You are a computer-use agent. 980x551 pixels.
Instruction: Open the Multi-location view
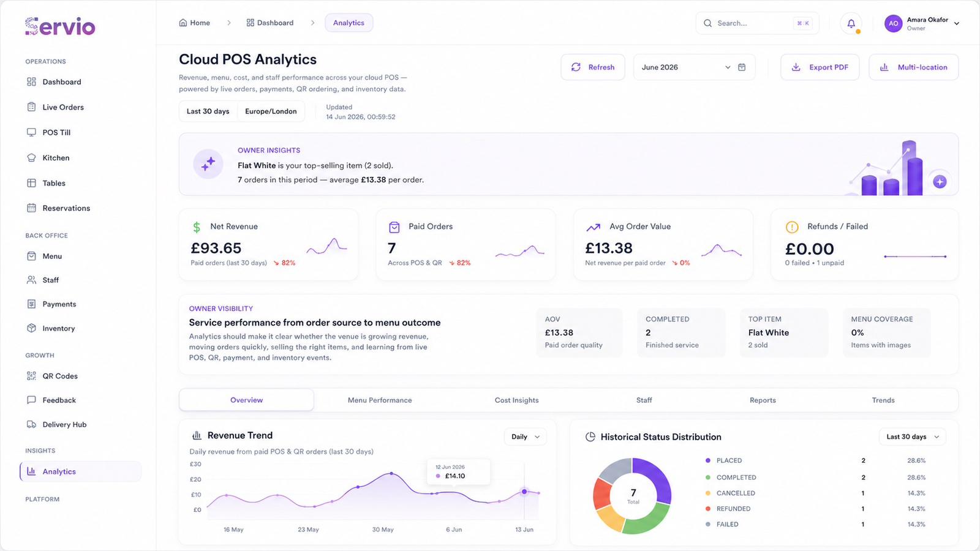pos(914,67)
